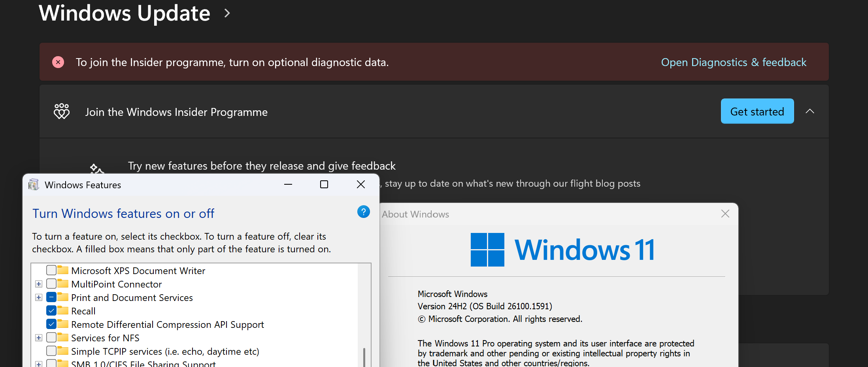Uncheck the Recall feature checkbox

tap(51, 311)
